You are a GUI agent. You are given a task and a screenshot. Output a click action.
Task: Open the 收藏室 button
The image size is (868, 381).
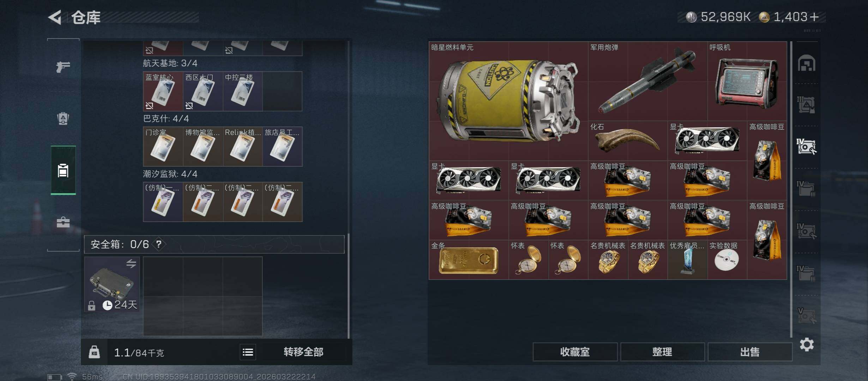click(575, 352)
